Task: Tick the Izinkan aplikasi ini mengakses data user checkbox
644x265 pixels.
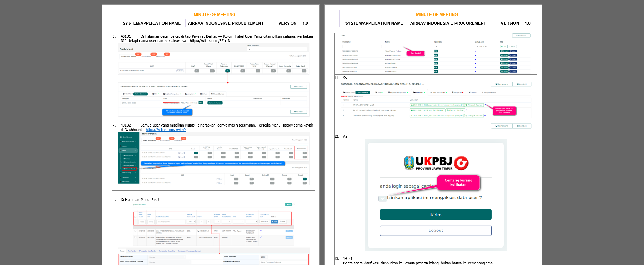Action: tap(382, 198)
